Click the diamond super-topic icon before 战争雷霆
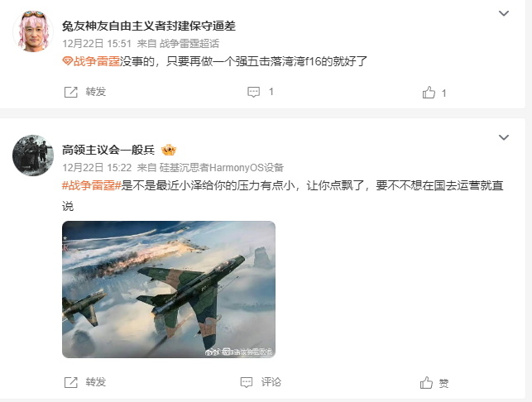The image size is (532, 402). tap(68, 61)
